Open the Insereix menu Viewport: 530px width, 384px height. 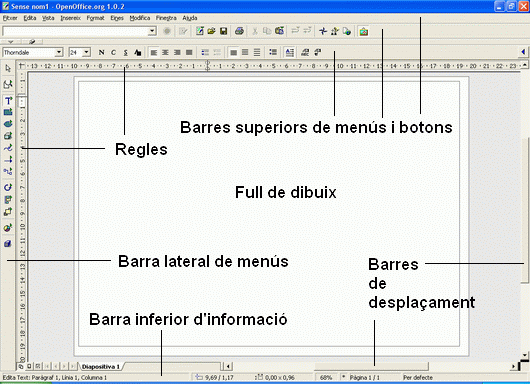tap(71, 18)
